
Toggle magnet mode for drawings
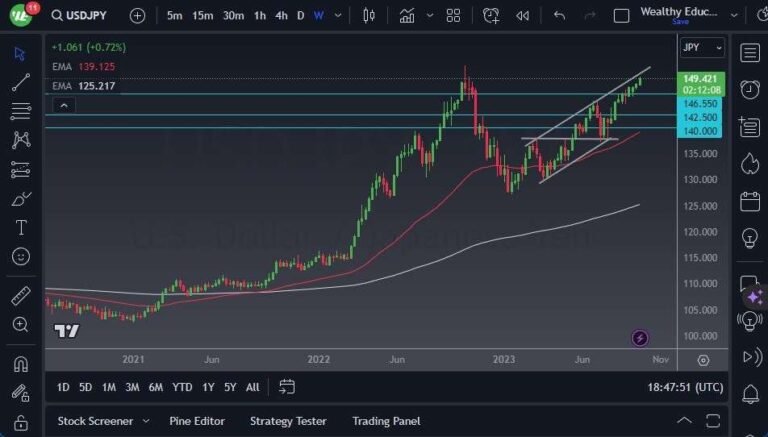pos(21,364)
